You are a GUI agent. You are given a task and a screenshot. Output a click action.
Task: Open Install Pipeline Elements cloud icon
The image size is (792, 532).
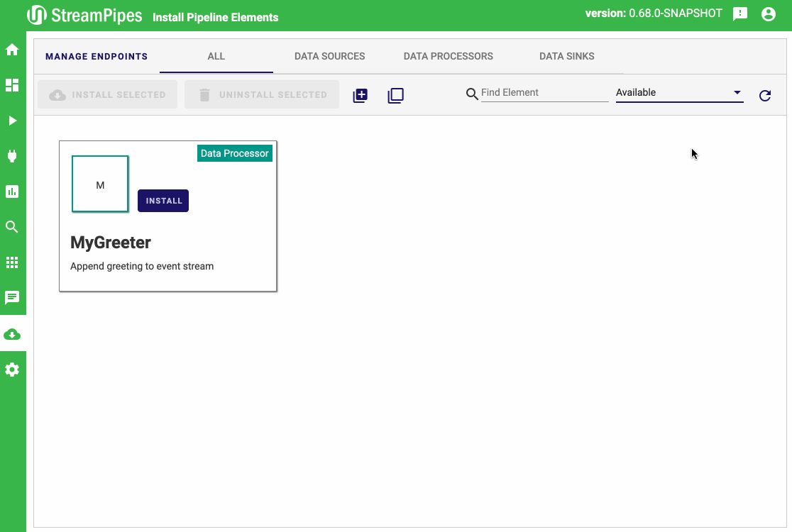12,334
